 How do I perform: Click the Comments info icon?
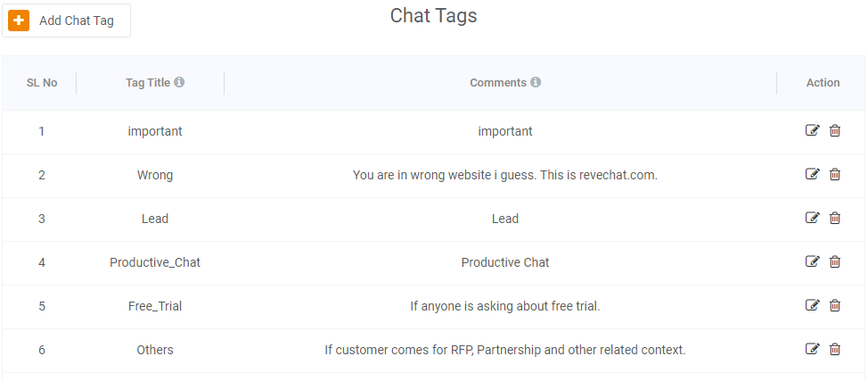pyautogui.click(x=536, y=82)
